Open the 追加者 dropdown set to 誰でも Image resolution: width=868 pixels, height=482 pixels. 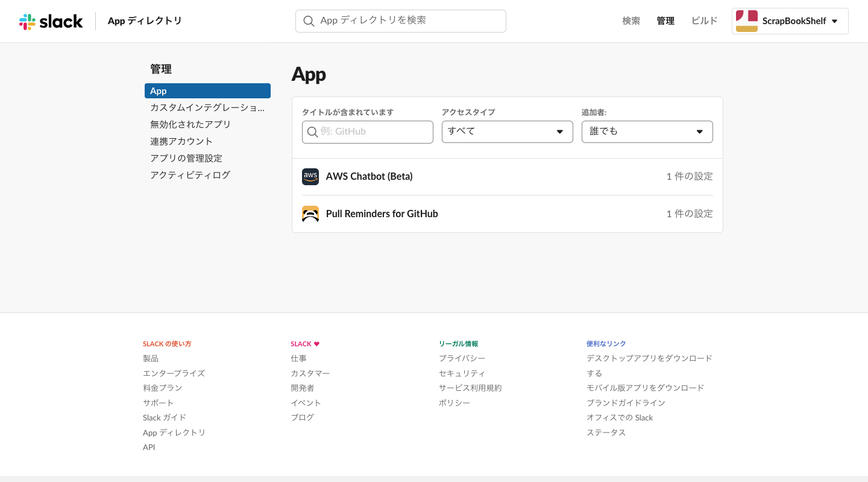647,132
